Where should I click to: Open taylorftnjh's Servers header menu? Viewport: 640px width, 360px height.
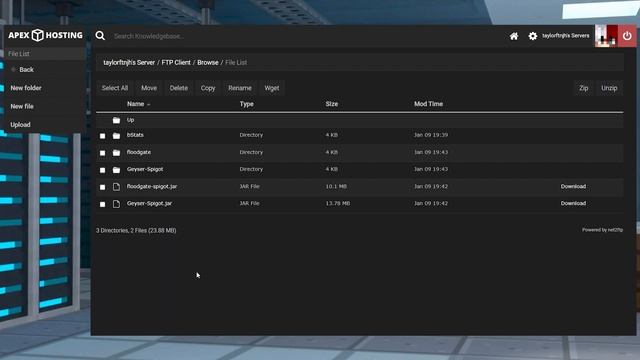click(x=566, y=36)
